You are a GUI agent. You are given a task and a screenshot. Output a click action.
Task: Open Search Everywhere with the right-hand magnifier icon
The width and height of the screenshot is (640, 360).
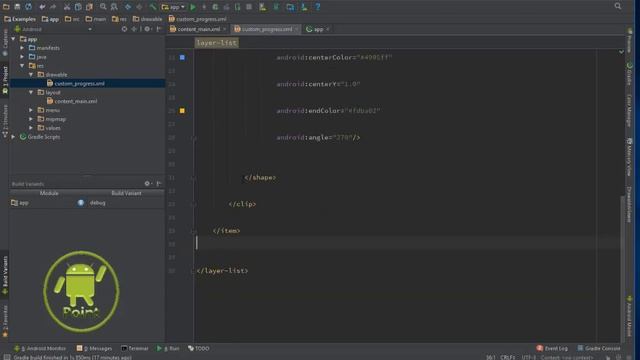click(x=618, y=6)
